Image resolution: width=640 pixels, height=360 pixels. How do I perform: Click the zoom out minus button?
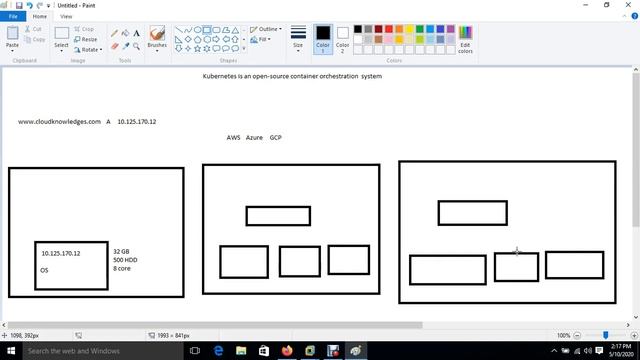tap(577, 336)
